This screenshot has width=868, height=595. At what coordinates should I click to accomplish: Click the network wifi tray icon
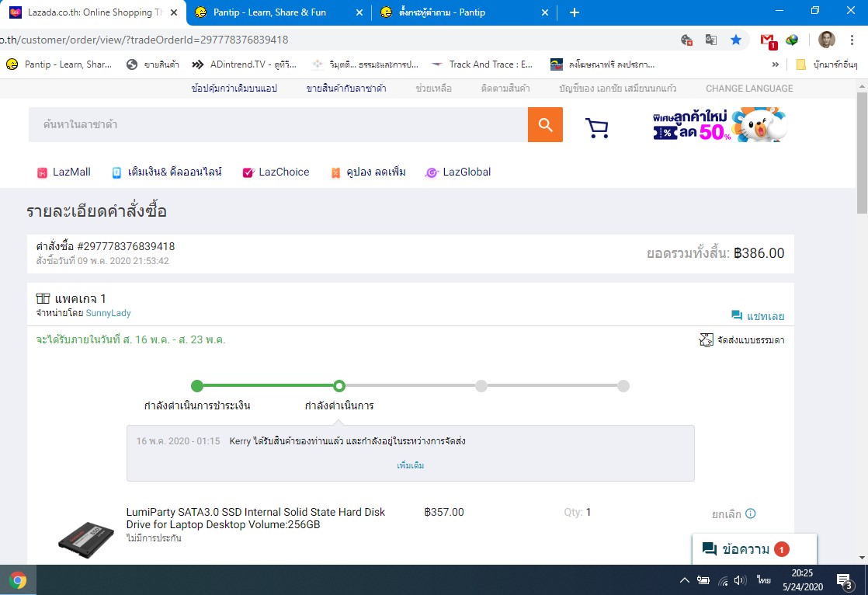click(x=723, y=580)
